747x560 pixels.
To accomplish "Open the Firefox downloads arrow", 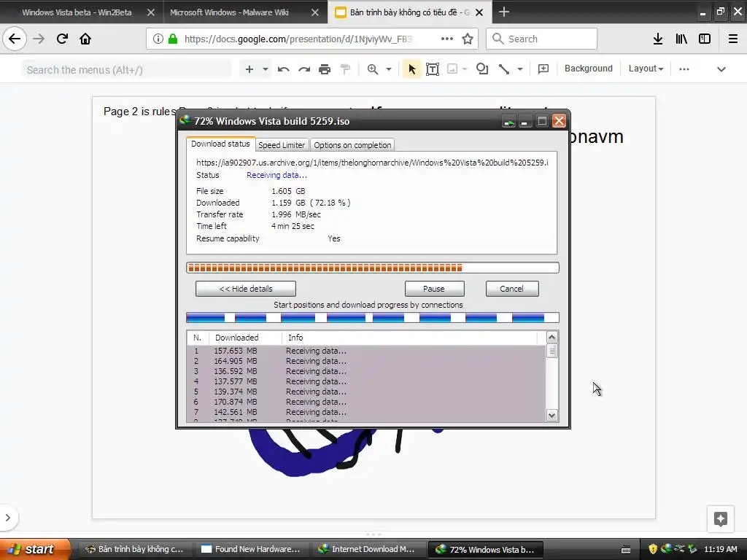I will click(658, 39).
